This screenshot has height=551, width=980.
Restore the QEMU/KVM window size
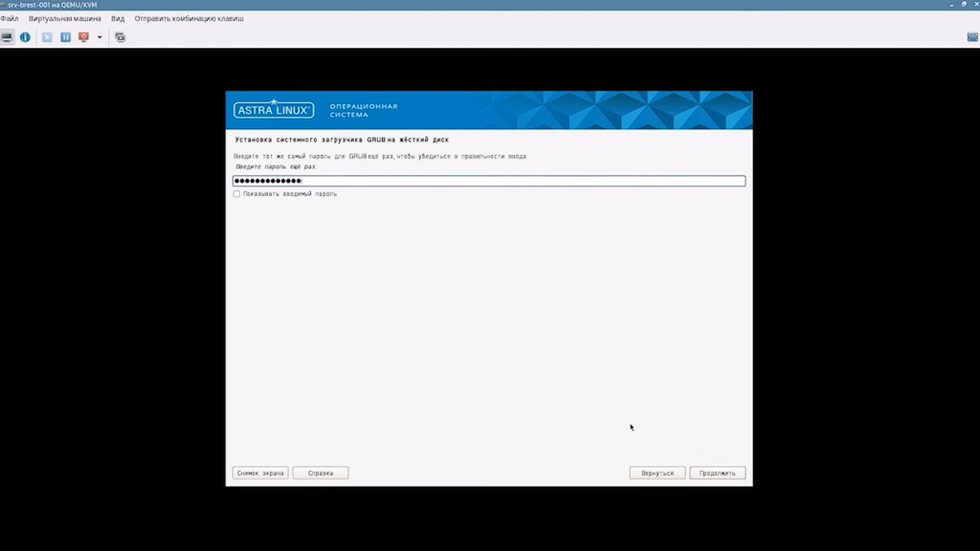pos(964,5)
